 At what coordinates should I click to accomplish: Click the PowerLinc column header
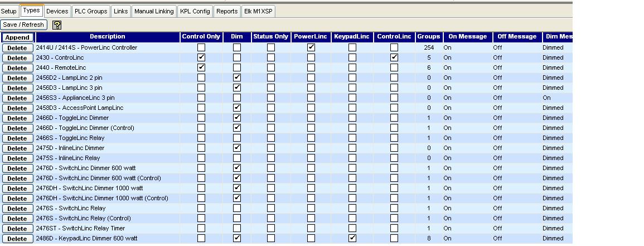(x=311, y=37)
